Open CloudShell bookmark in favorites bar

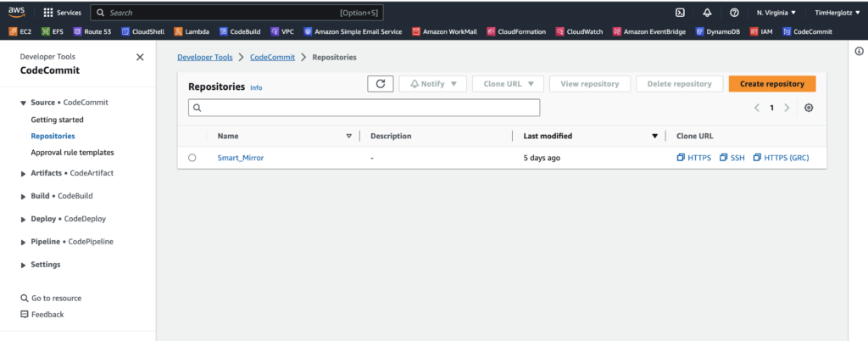point(142,31)
